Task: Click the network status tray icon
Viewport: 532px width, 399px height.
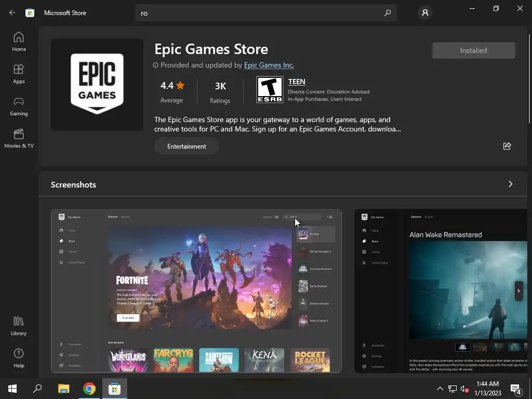Action: (453, 389)
